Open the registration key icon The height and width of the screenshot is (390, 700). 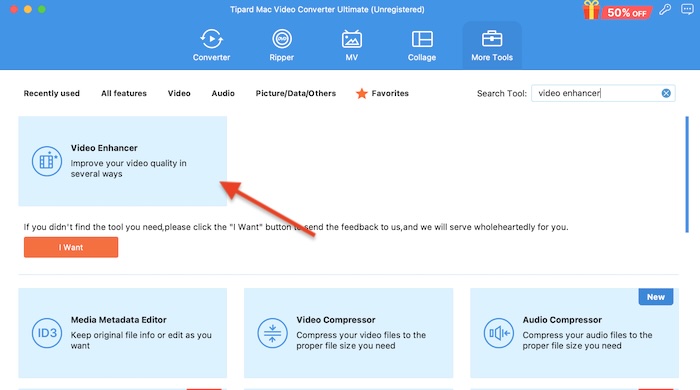point(665,9)
